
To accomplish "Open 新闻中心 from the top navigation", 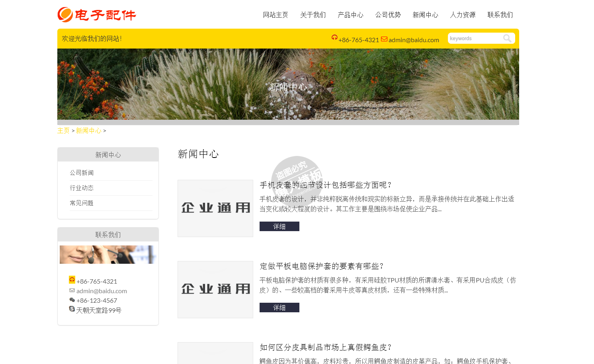I will (x=425, y=15).
